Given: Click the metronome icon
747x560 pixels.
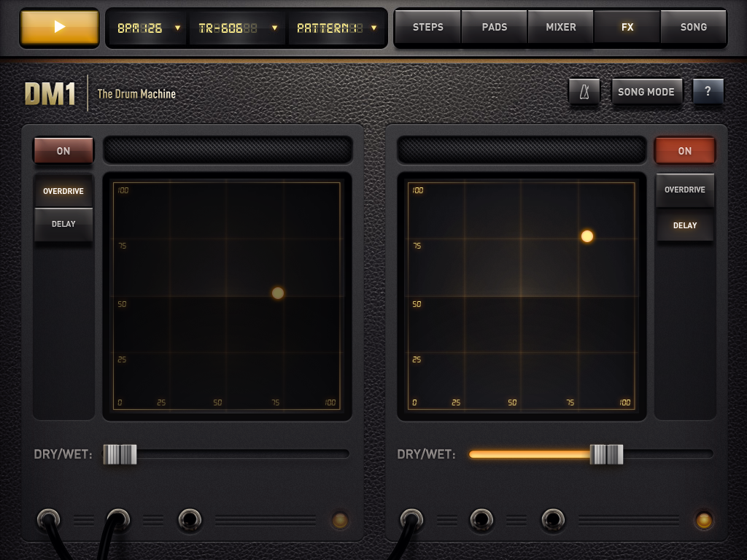Looking at the screenshot, I should (x=584, y=92).
